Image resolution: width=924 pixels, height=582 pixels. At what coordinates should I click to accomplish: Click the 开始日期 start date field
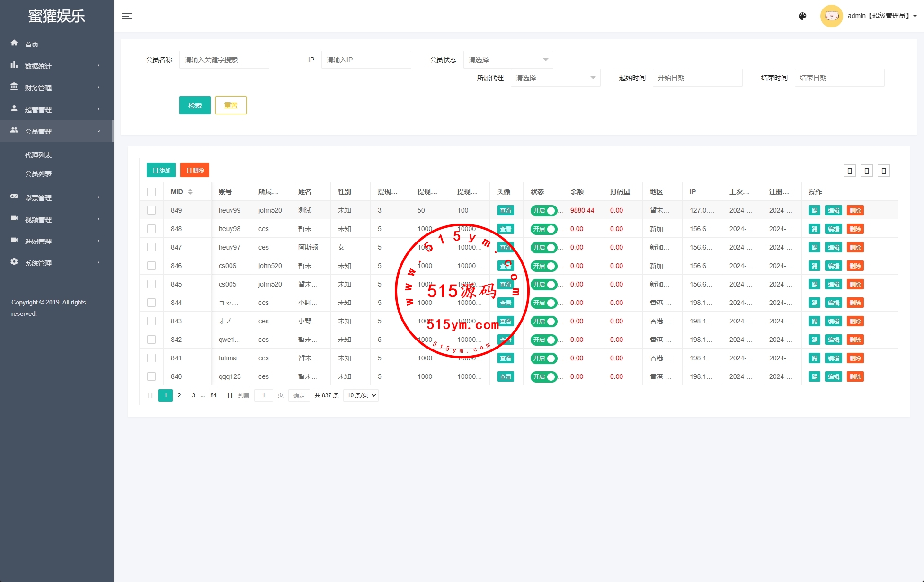point(697,78)
